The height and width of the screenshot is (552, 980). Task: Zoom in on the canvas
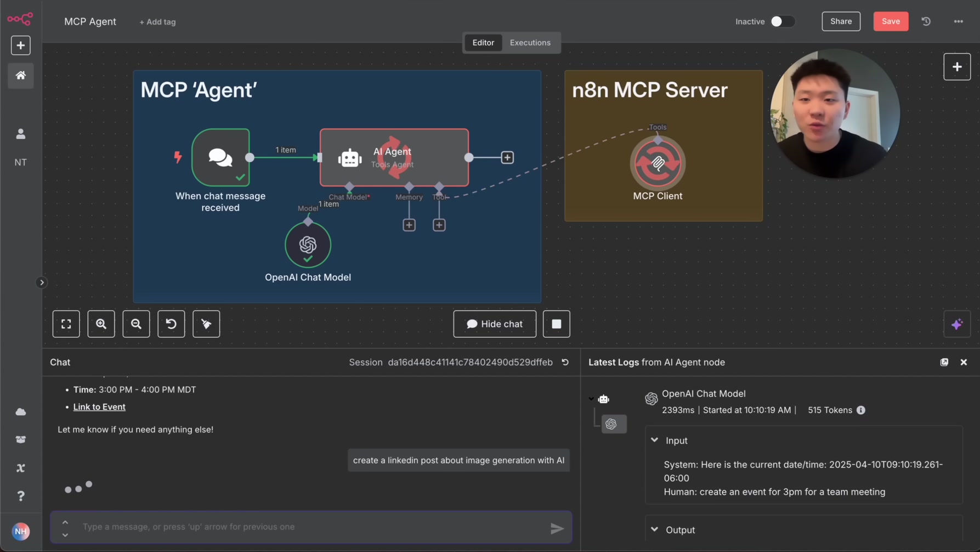(x=101, y=324)
